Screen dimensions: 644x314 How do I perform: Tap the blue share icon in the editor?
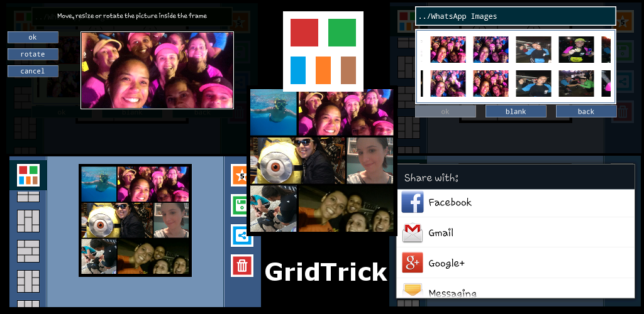click(242, 235)
